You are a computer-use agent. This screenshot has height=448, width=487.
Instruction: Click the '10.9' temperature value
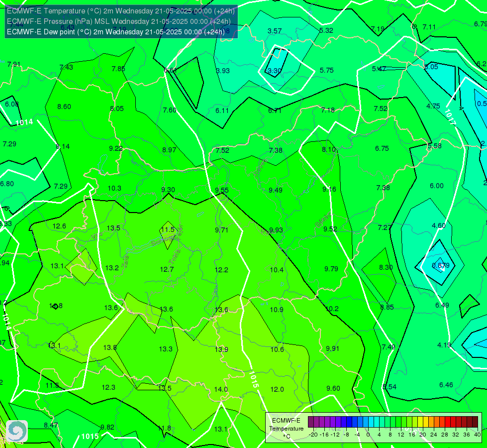coord(277,310)
